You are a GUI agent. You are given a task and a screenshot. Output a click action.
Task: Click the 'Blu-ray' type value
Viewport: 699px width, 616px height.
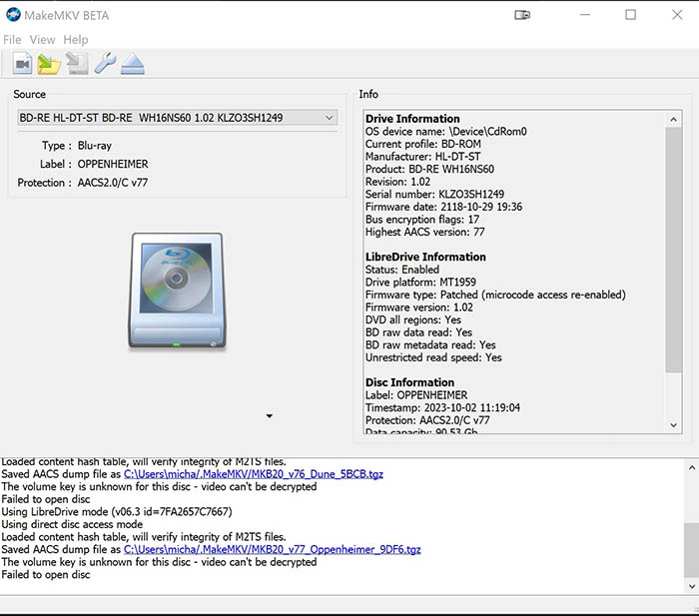(x=95, y=146)
